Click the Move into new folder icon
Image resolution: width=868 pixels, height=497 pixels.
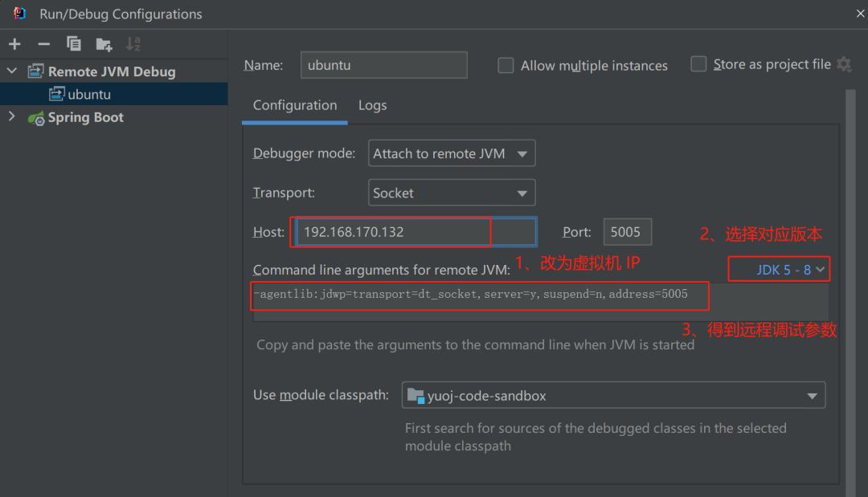(x=104, y=44)
